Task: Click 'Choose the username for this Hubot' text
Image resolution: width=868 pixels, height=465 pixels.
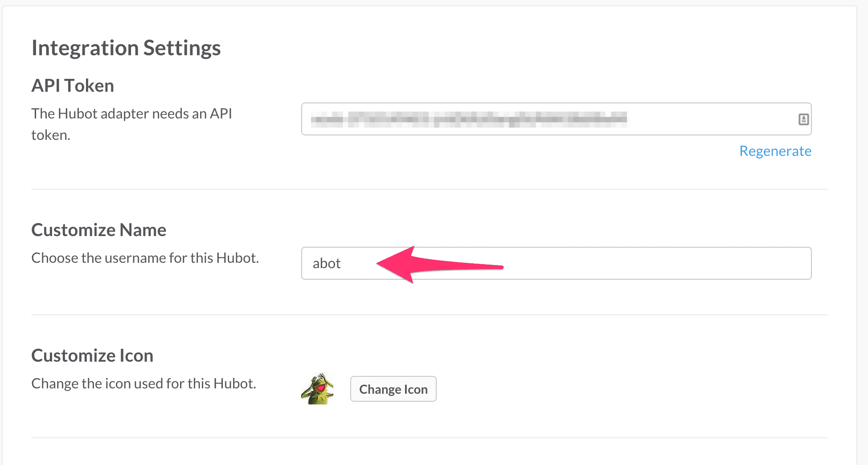Action: click(x=145, y=258)
